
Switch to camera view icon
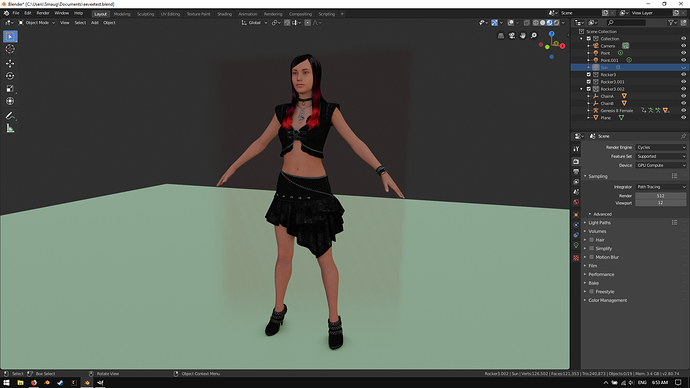512,36
